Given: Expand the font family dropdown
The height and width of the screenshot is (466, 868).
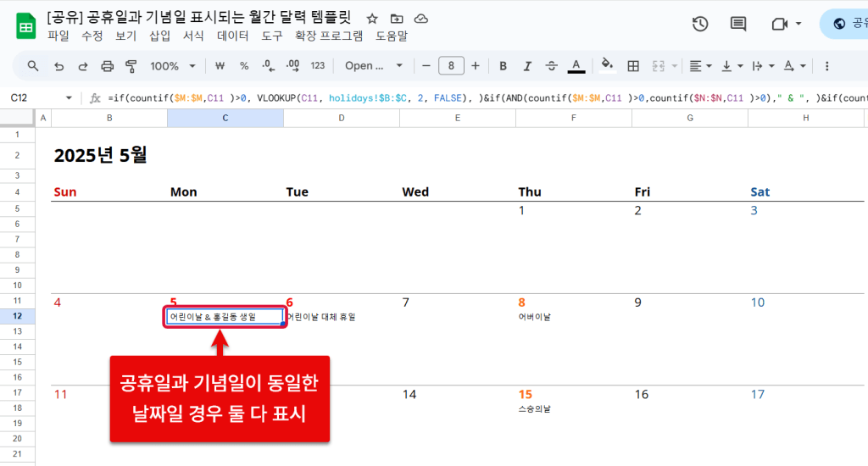Looking at the screenshot, I should coord(374,66).
